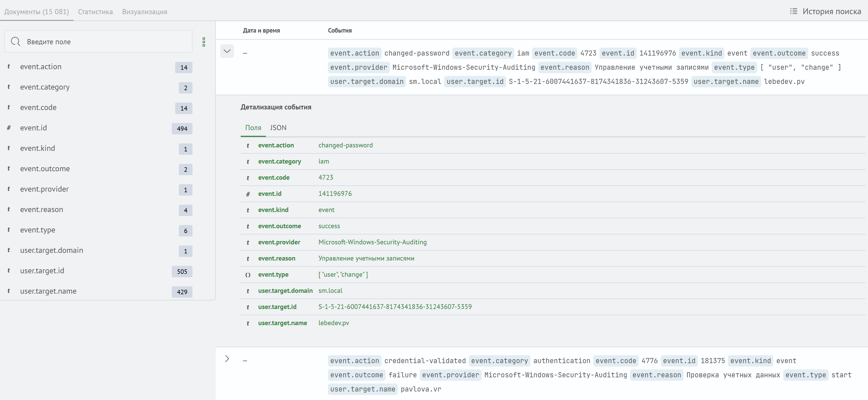Open История поиска

[x=831, y=11]
